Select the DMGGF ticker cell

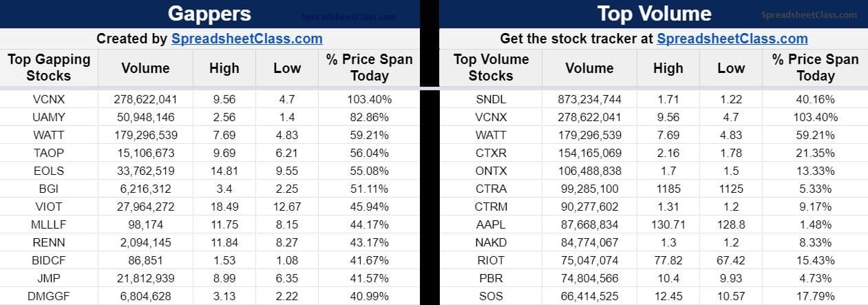pos(49,296)
